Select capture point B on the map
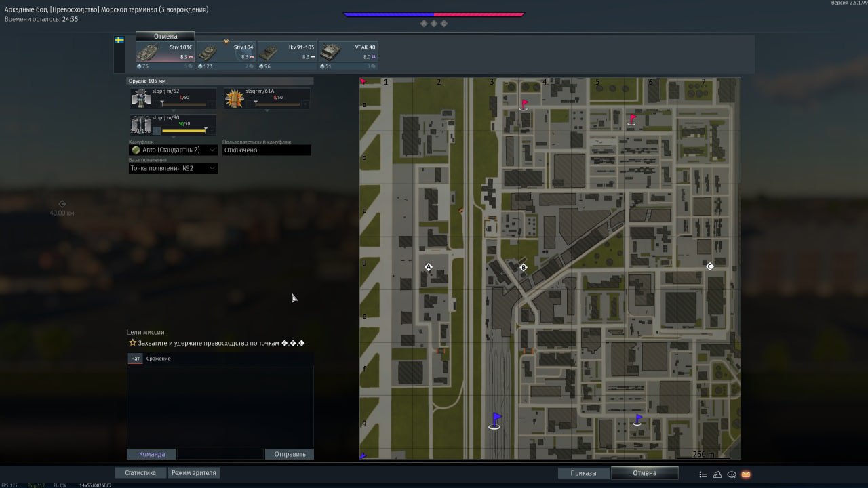 523,268
